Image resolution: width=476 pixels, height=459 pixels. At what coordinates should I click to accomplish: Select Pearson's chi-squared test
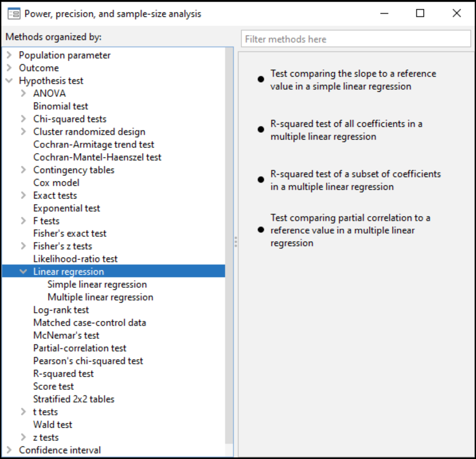coord(88,361)
